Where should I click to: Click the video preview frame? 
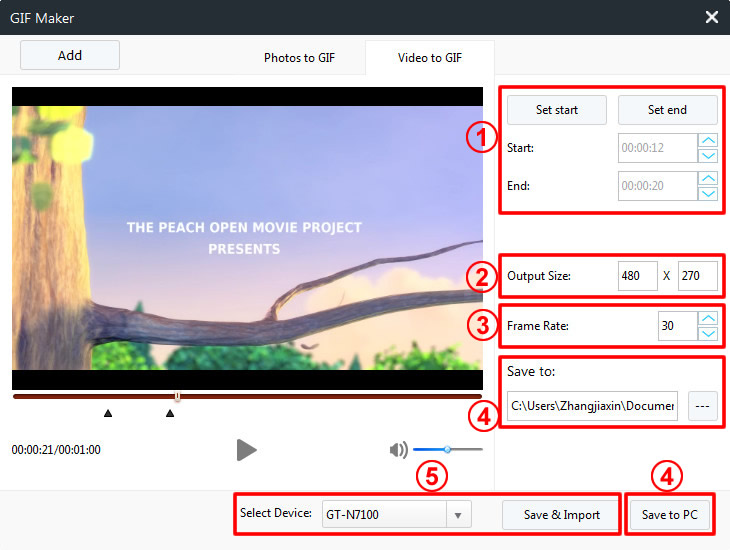point(247,238)
